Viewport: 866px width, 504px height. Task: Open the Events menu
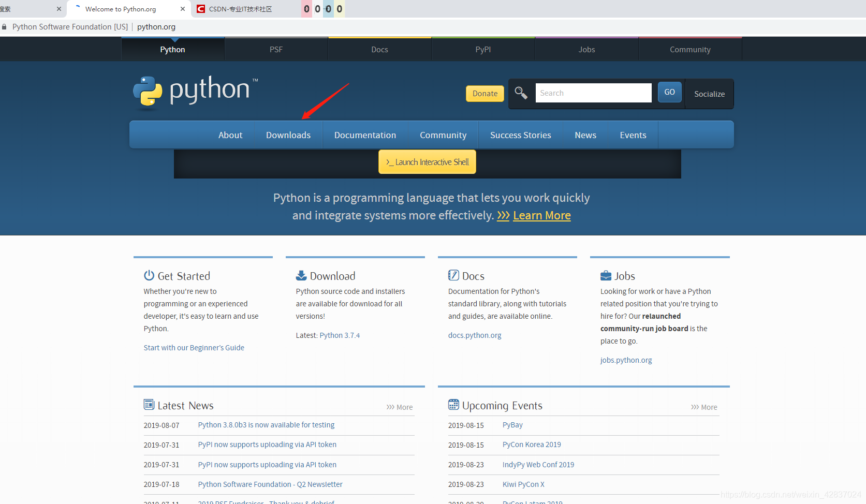[x=633, y=135]
